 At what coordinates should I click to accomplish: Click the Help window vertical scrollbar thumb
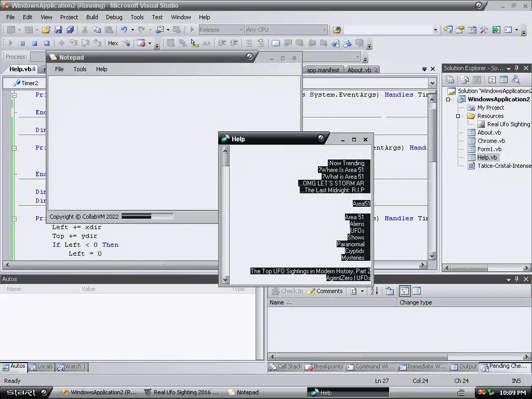coord(225,160)
